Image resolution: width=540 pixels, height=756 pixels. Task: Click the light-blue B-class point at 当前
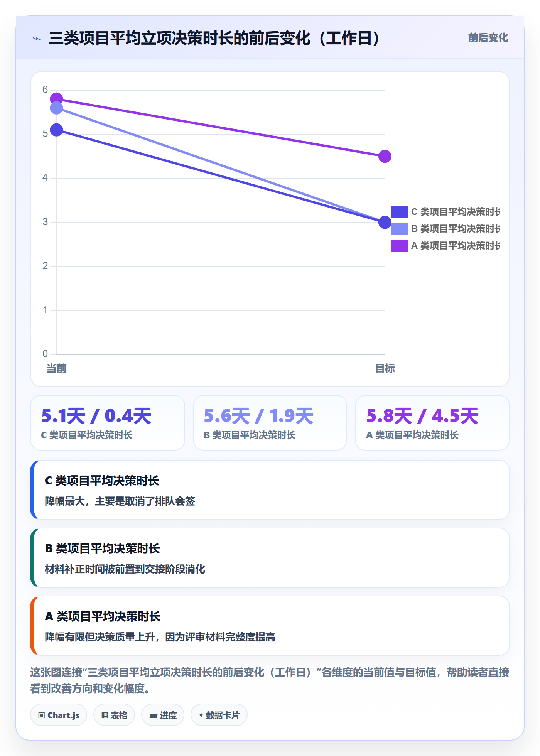point(57,108)
